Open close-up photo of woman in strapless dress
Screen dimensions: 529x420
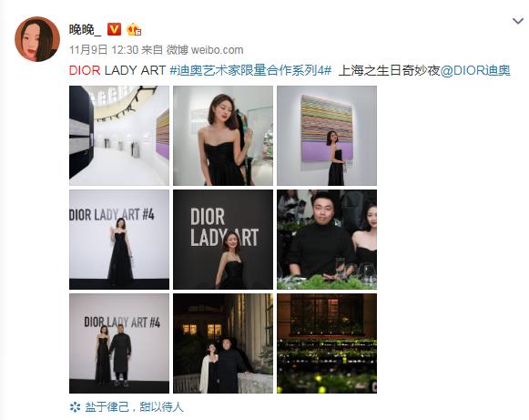[223, 136]
